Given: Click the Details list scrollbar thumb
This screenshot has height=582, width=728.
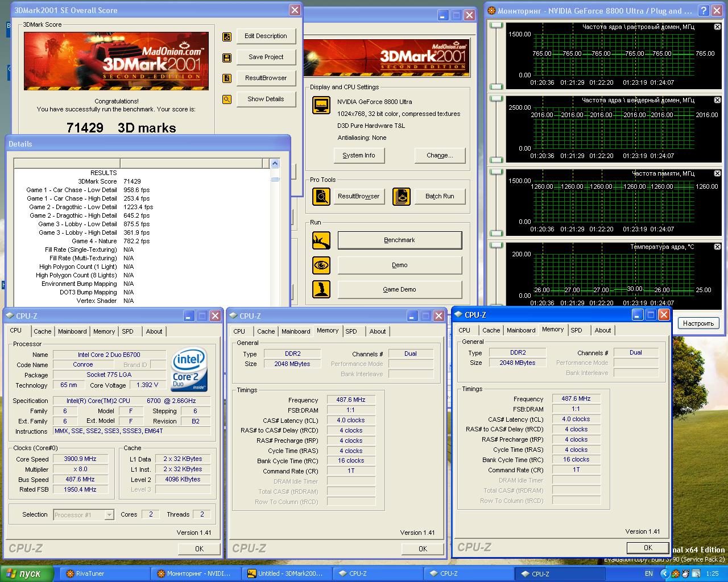Looking at the screenshot, I should [275, 179].
